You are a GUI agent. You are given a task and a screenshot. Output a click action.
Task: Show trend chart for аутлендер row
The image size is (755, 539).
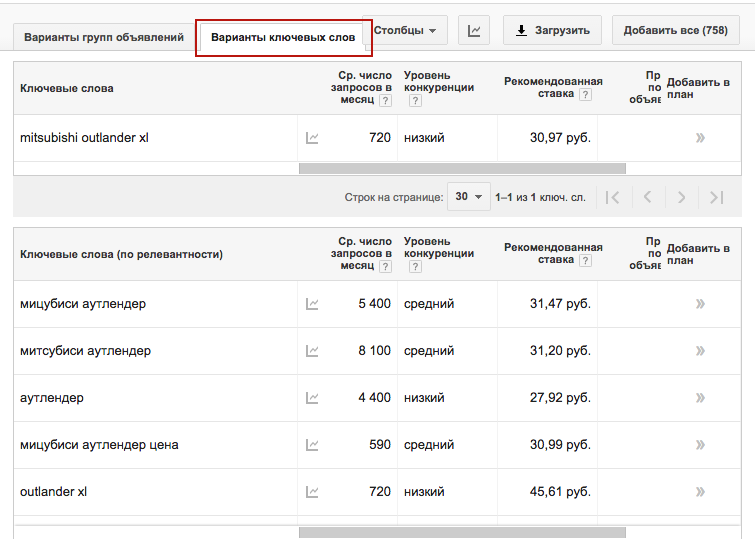[312, 398]
